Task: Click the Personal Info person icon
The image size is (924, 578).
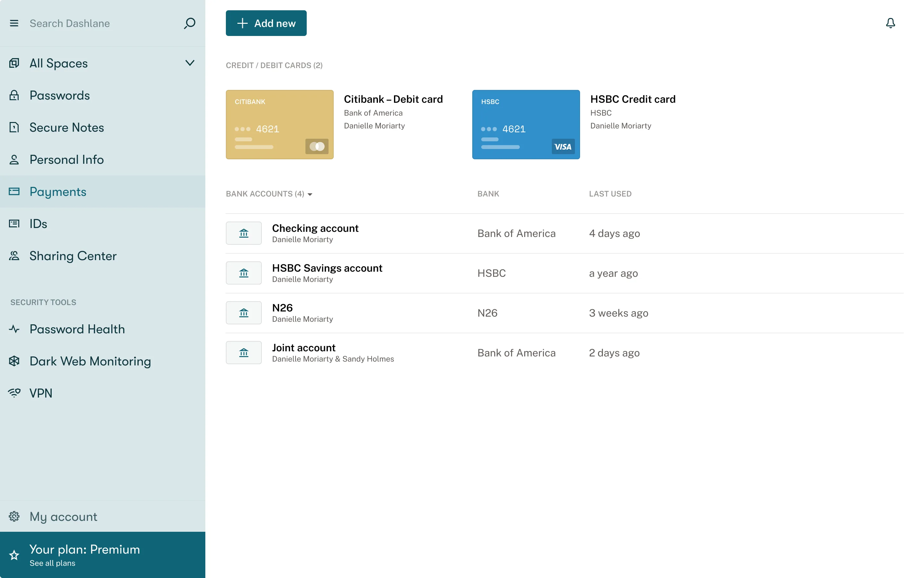Action: [14, 159]
